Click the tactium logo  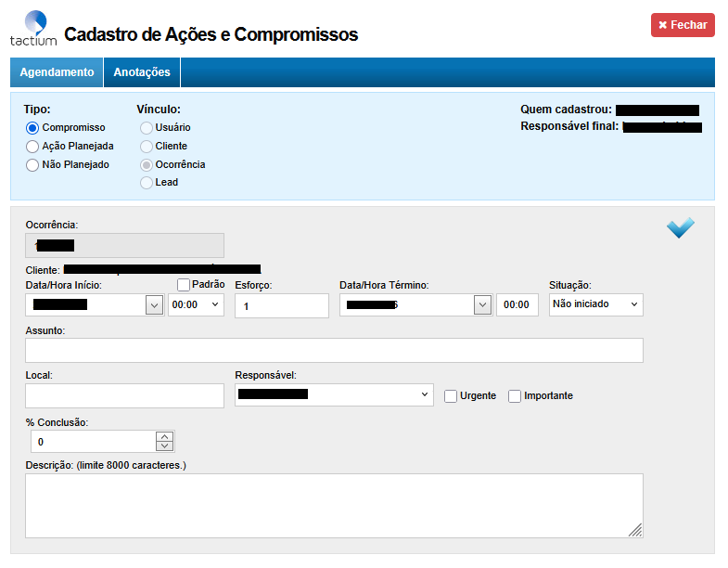pyautogui.click(x=33, y=29)
